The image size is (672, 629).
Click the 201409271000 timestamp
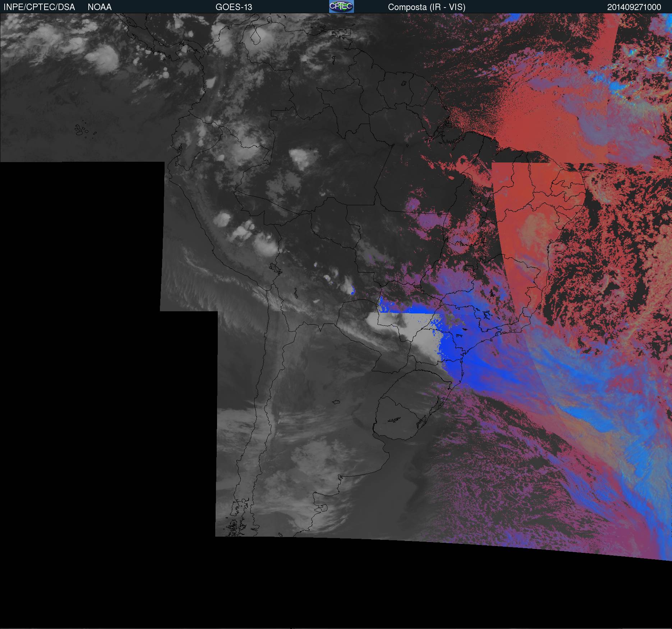click(x=634, y=7)
